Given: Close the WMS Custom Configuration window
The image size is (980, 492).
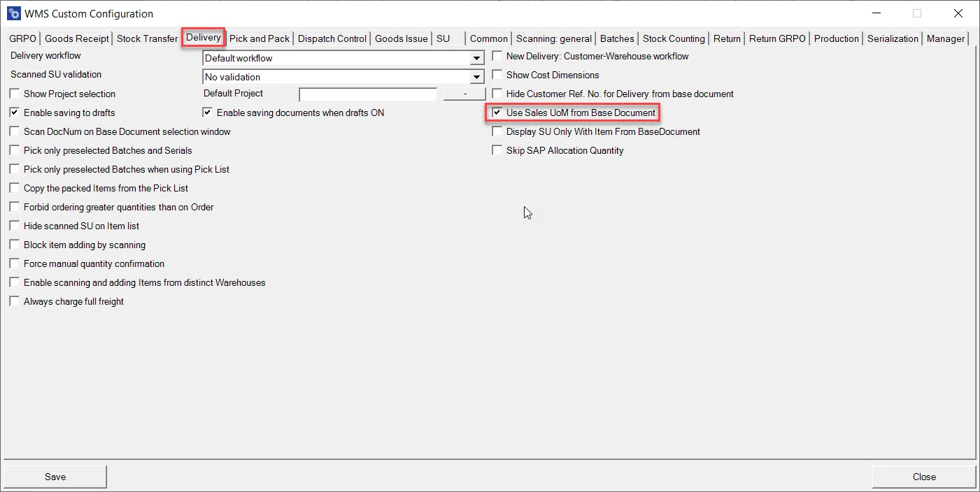Looking at the screenshot, I should 958,13.
